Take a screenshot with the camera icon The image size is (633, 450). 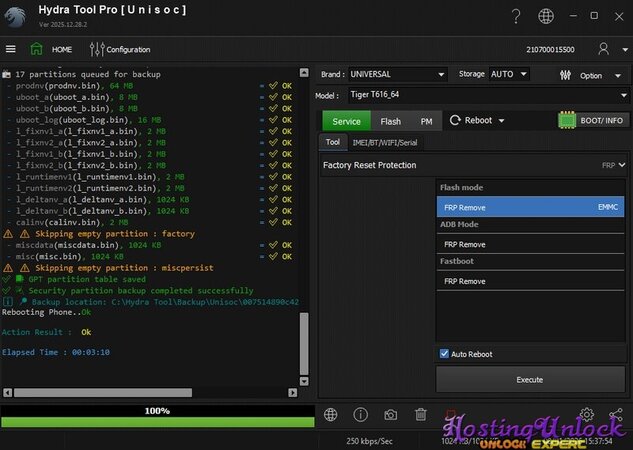coord(391,414)
